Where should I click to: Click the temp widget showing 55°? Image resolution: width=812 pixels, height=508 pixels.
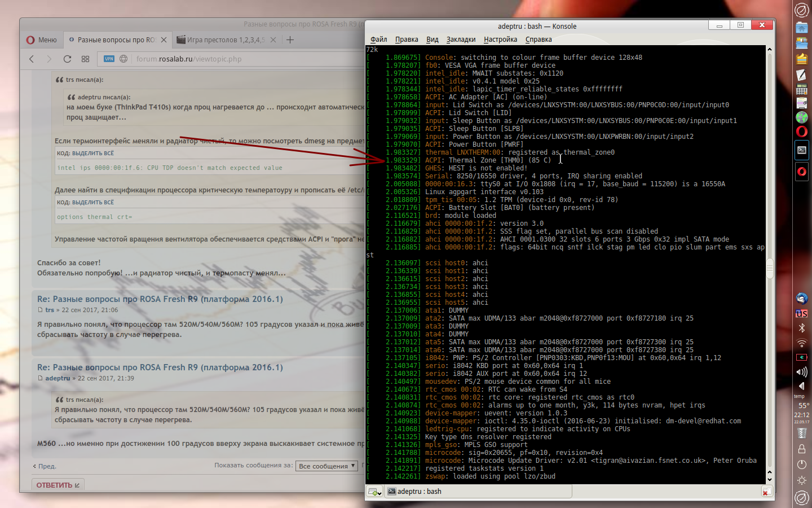pos(801,402)
